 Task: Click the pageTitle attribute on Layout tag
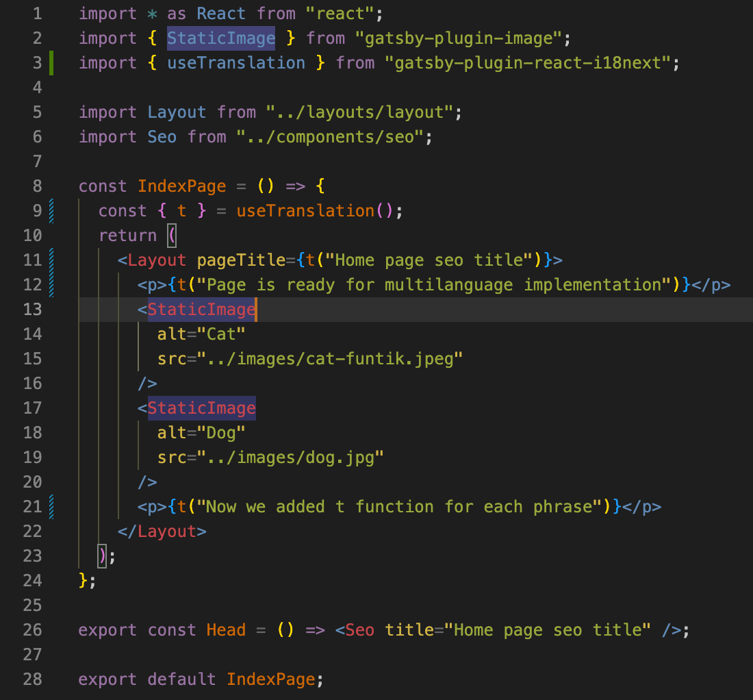tap(241, 260)
